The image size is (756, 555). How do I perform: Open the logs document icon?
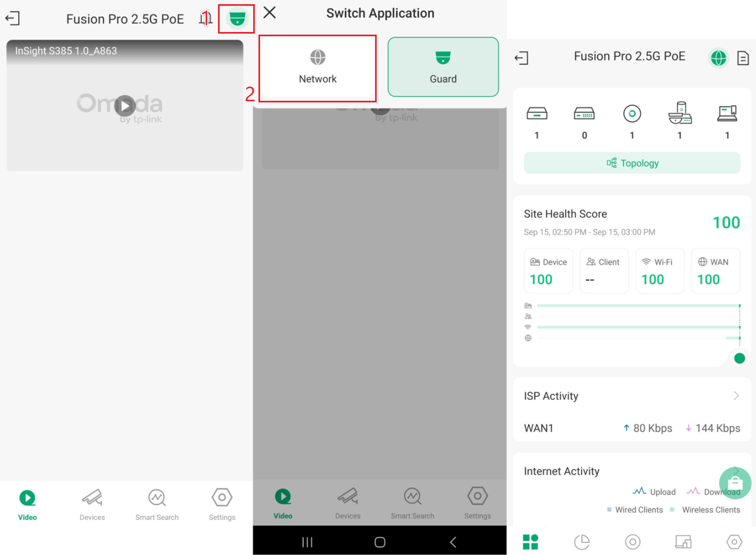[743, 58]
